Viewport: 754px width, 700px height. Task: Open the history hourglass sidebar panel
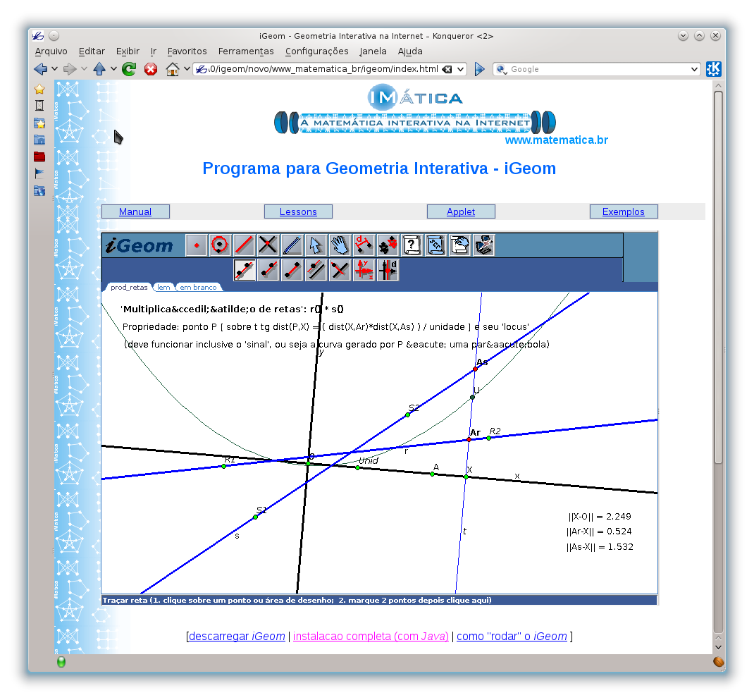pyautogui.click(x=39, y=105)
